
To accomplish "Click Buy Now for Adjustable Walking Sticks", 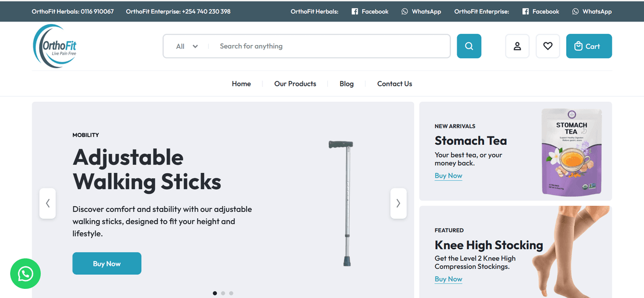I will 107,263.
